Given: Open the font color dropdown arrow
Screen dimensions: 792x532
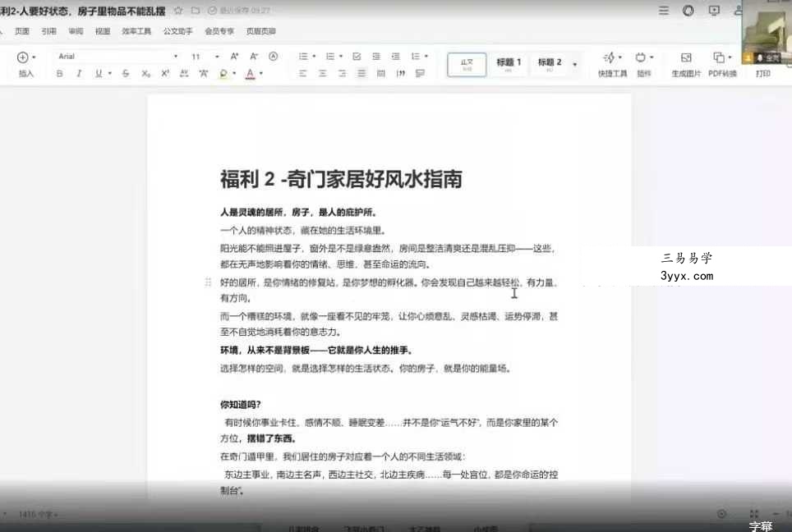Looking at the screenshot, I should (x=261, y=74).
